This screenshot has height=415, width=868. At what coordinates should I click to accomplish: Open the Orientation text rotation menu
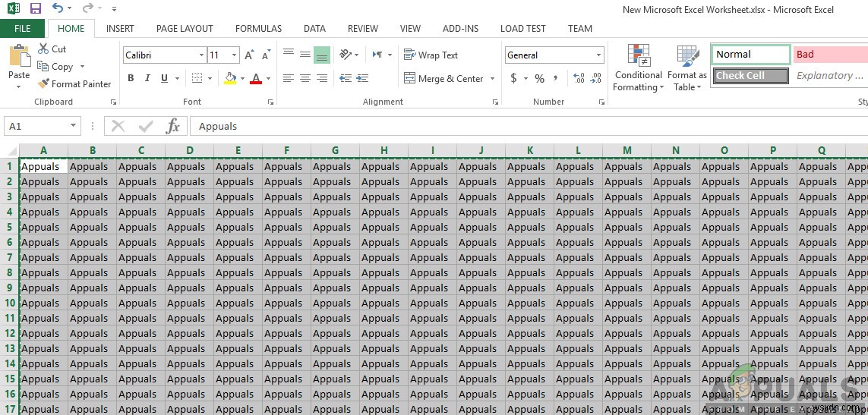349,54
